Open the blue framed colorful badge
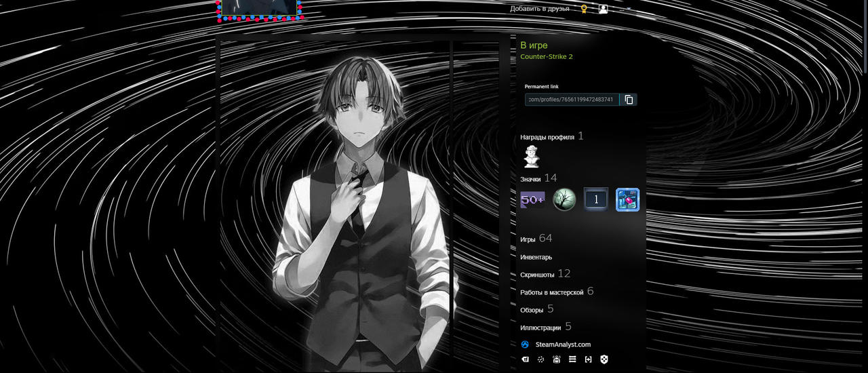Viewport: 868px width, 373px height. (628, 199)
